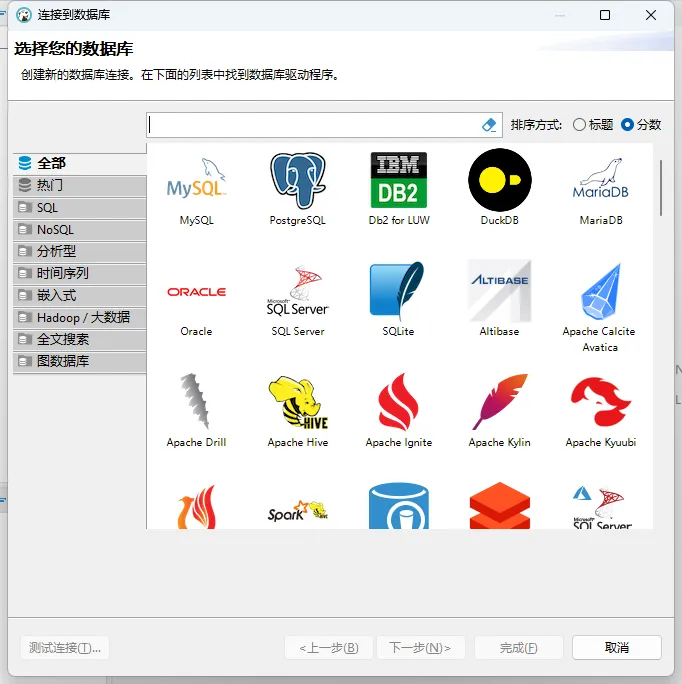Select the Apache Hive driver
This screenshot has height=684, width=682.
point(298,411)
